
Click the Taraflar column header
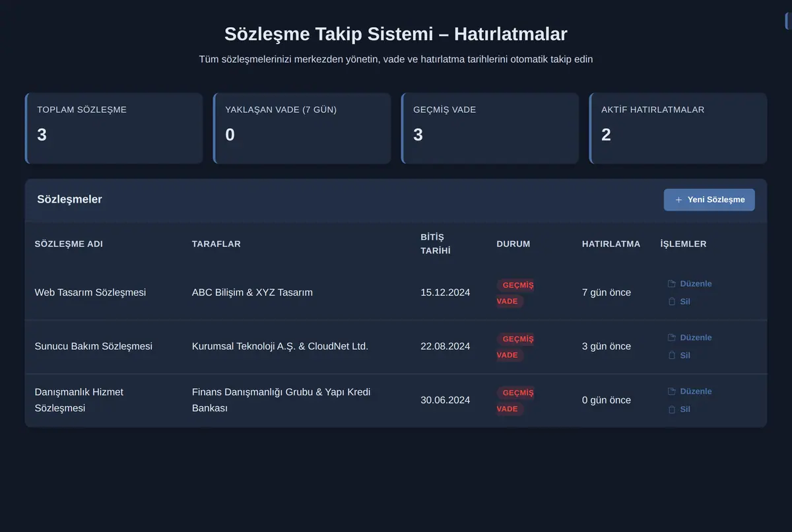pos(216,244)
